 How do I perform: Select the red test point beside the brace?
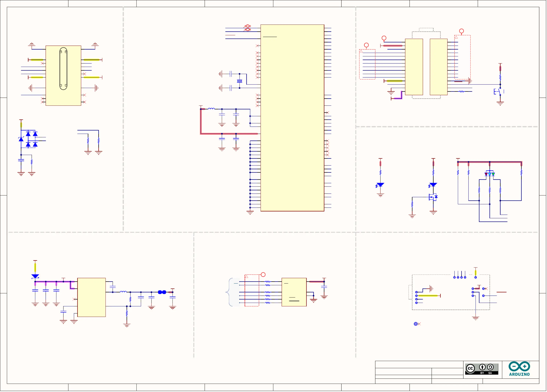pyautogui.click(x=263, y=275)
